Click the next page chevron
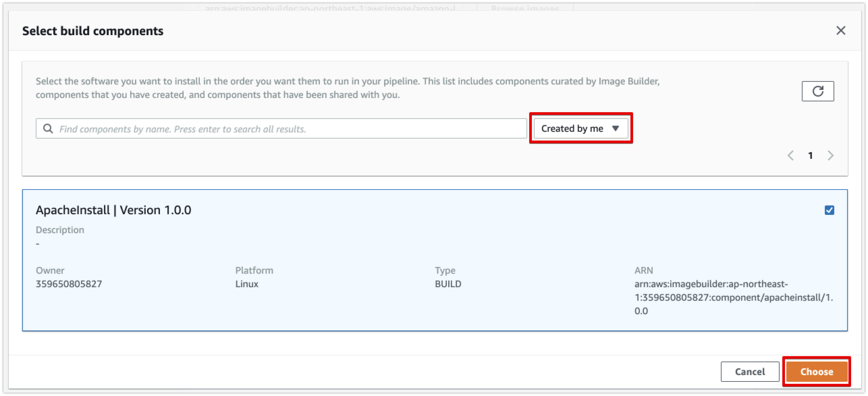868x396 pixels. [830, 155]
